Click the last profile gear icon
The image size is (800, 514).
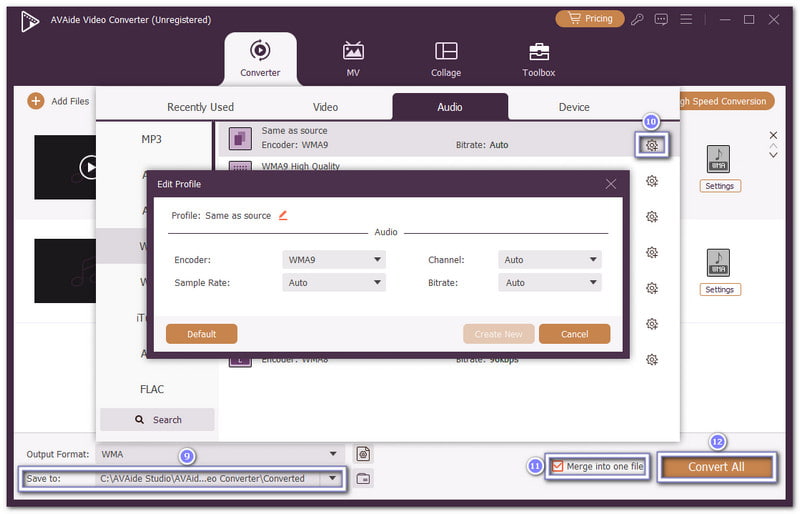pos(652,360)
